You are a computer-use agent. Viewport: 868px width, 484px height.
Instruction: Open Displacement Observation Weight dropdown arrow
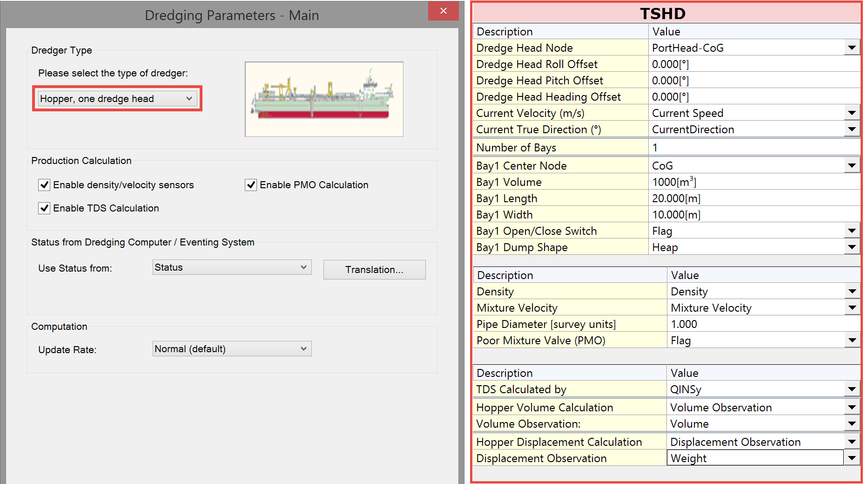[852, 458]
